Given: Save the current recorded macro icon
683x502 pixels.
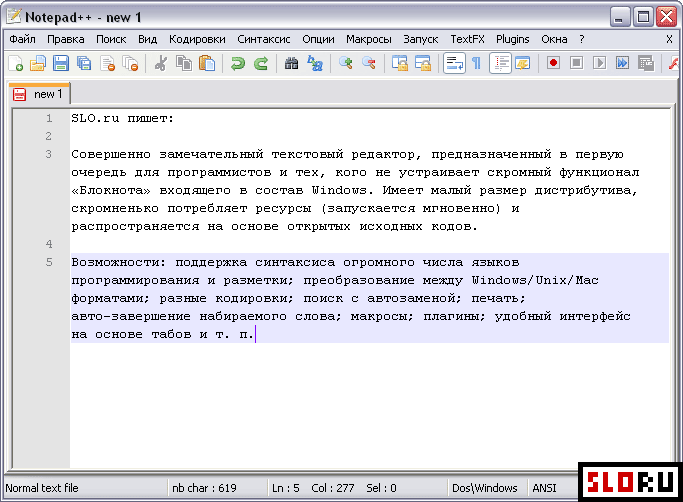Looking at the screenshot, I should [x=646, y=63].
